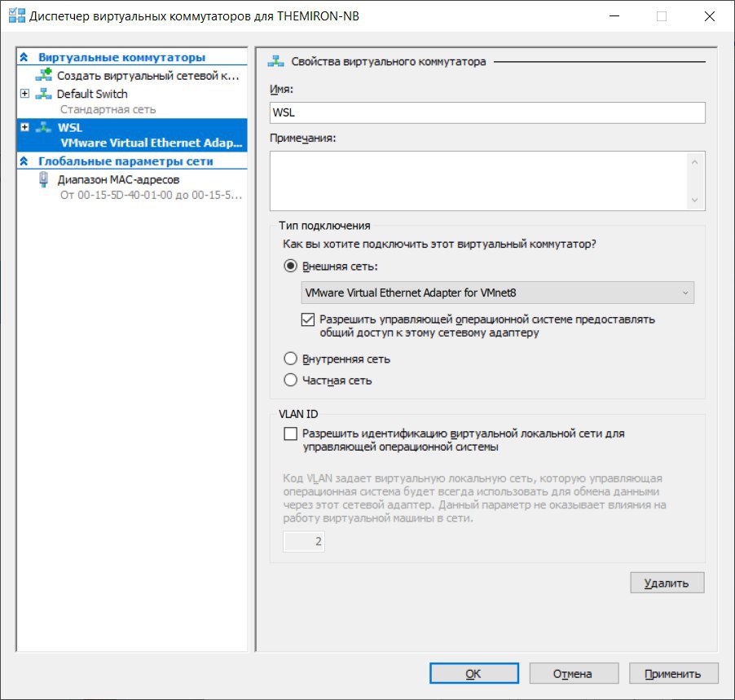This screenshot has height=700, width=735.
Task: Click the Применить button
Action: (x=674, y=673)
